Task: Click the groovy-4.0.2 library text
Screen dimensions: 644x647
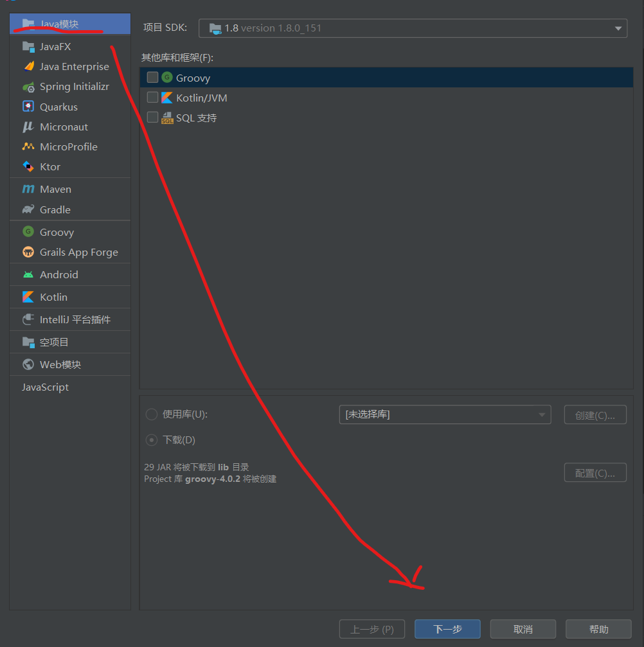Action: pyautogui.click(x=213, y=479)
